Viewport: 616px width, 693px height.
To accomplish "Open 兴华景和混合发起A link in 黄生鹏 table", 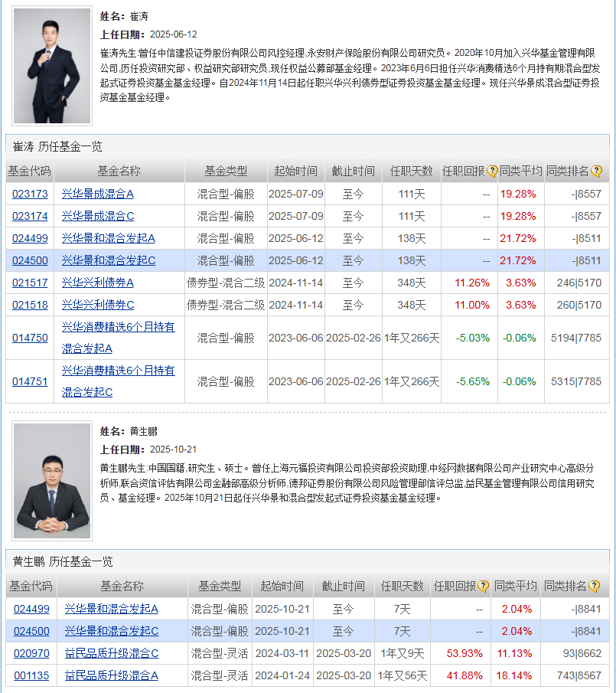I will [x=111, y=609].
